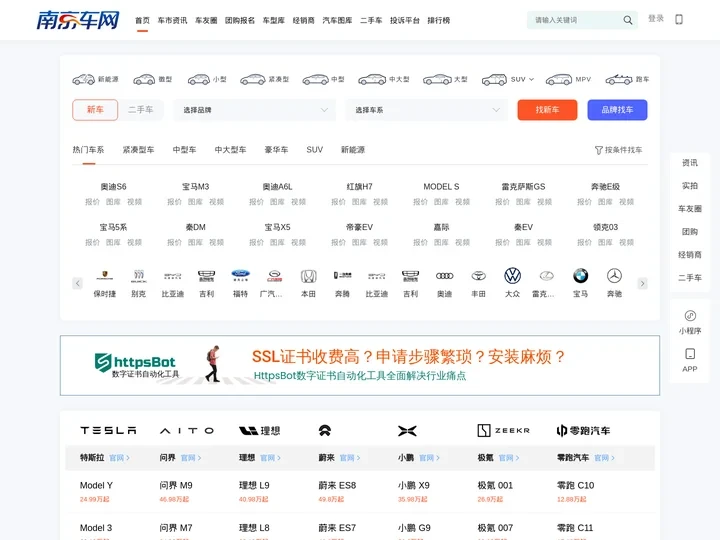Open the 本田 Honda brand logo
720x540 pixels.
pos(308,276)
